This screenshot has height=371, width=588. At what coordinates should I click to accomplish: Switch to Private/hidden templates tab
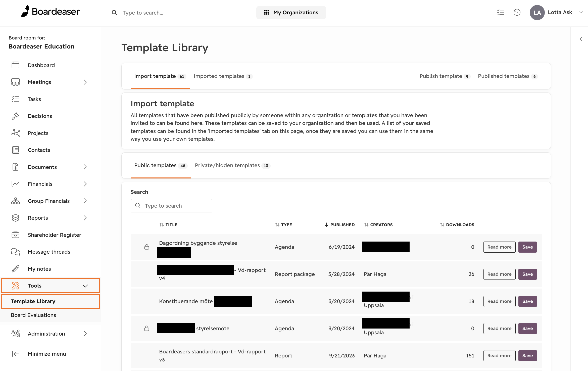point(232,165)
